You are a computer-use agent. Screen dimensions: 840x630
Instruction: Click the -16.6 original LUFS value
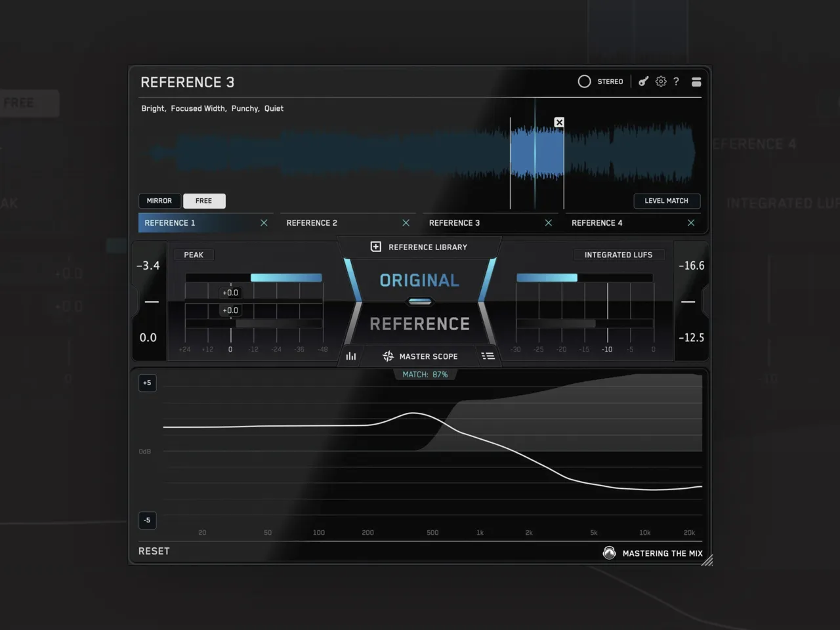[692, 266]
